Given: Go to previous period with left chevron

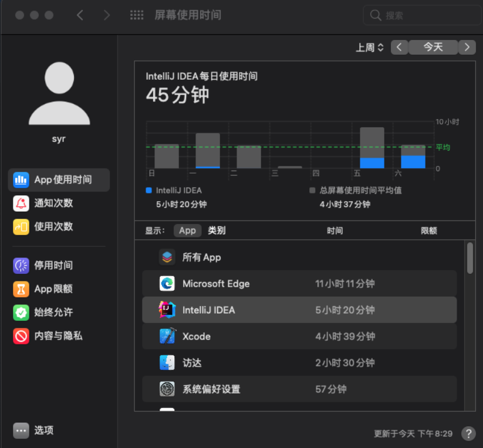Looking at the screenshot, I should click(399, 47).
